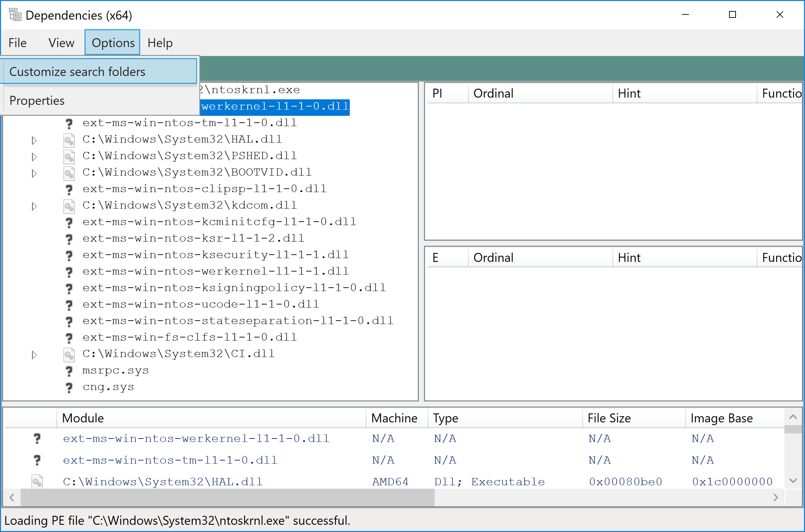The image size is (805, 532).
Task: Click missing-module icon beside ksr-l1-1-2.dll
Action: (69, 239)
